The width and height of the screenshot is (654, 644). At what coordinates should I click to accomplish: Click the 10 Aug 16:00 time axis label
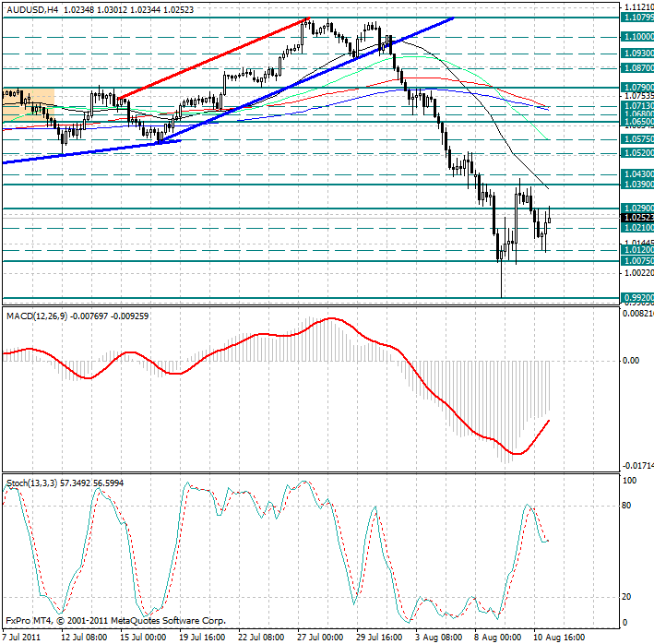click(558, 636)
